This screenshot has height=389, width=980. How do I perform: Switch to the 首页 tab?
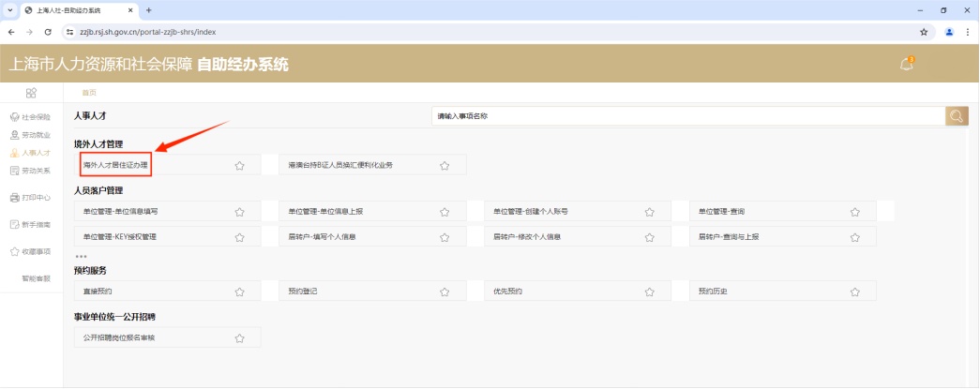(x=89, y=93)
